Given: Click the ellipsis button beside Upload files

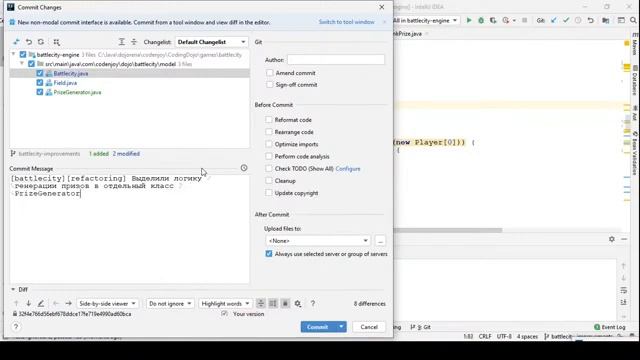Looking at the screenshot, I should (380, 241).
